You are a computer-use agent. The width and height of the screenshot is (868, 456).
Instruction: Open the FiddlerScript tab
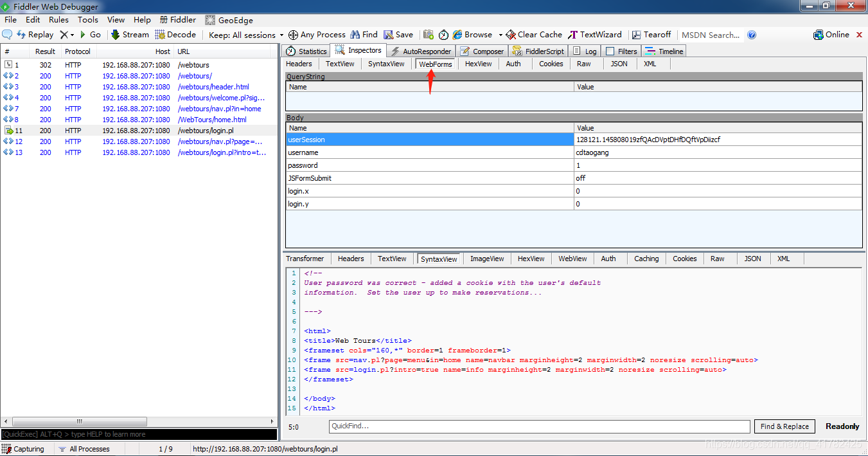538,51
